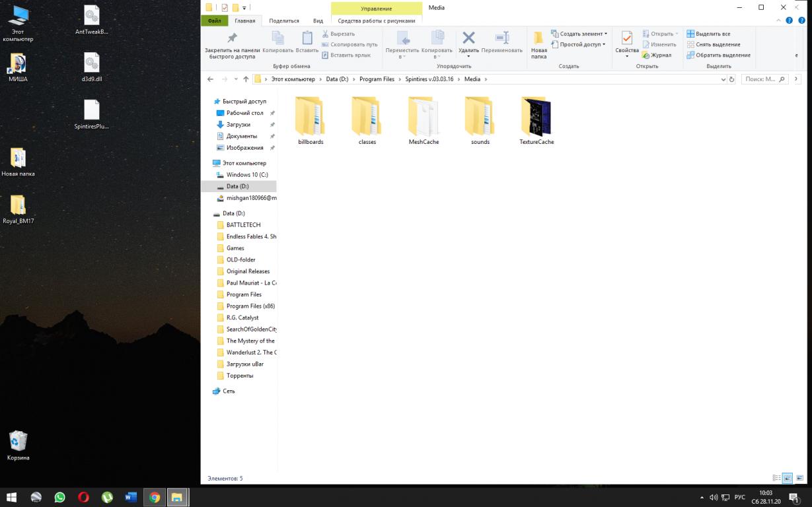Image resolution: width=812 pixels, height=507 pixels.
Task: Click the Spintires v.03.03.16 breadcrumb
Action: point(428,79)
